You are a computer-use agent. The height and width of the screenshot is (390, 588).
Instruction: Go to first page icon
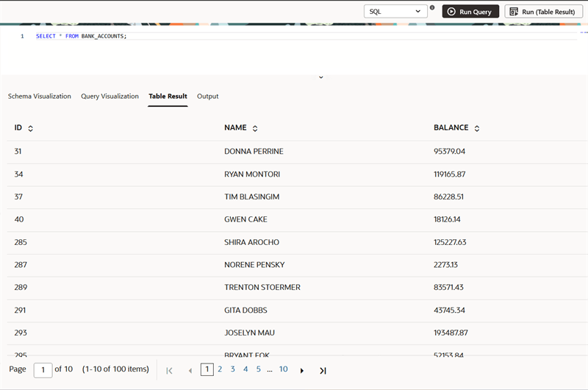coord(169,371)
